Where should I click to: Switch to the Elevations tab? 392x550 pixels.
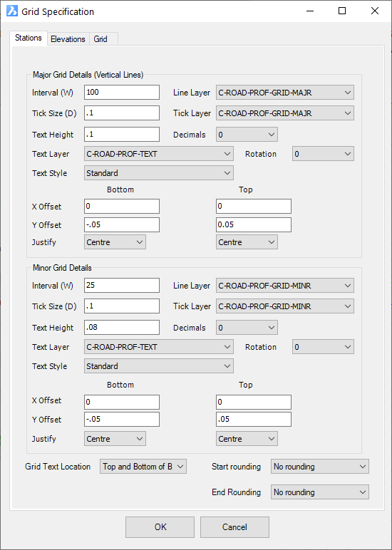68,39
